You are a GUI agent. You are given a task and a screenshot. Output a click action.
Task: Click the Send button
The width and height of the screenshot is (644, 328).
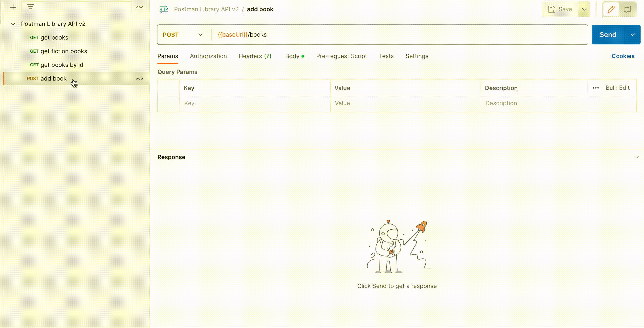pos(608,35)
